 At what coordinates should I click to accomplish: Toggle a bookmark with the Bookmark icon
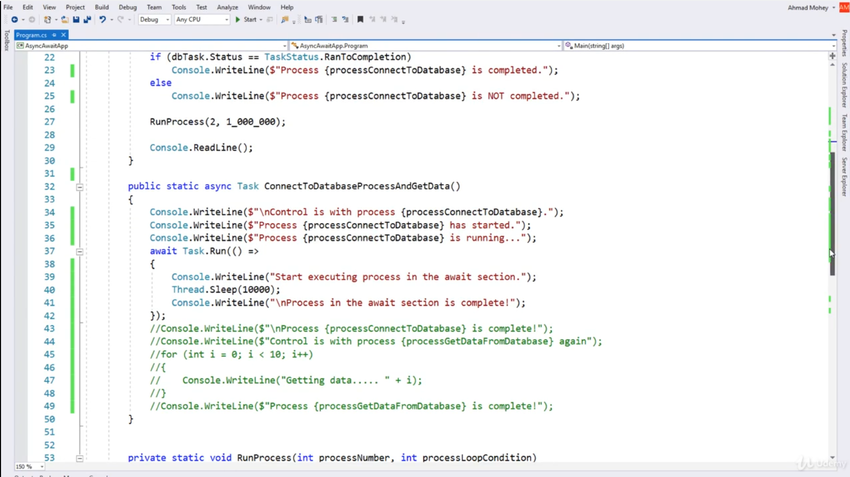(360, 20)
